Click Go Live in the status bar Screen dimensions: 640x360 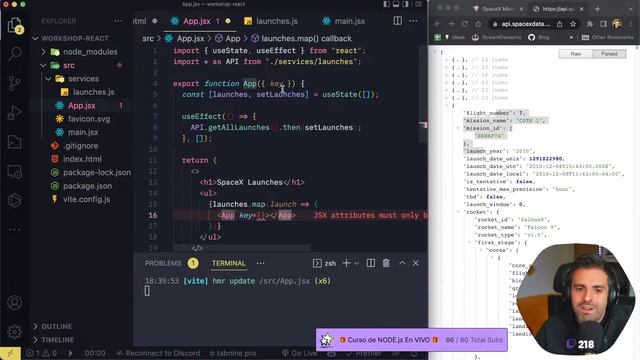tap(300, 353)
